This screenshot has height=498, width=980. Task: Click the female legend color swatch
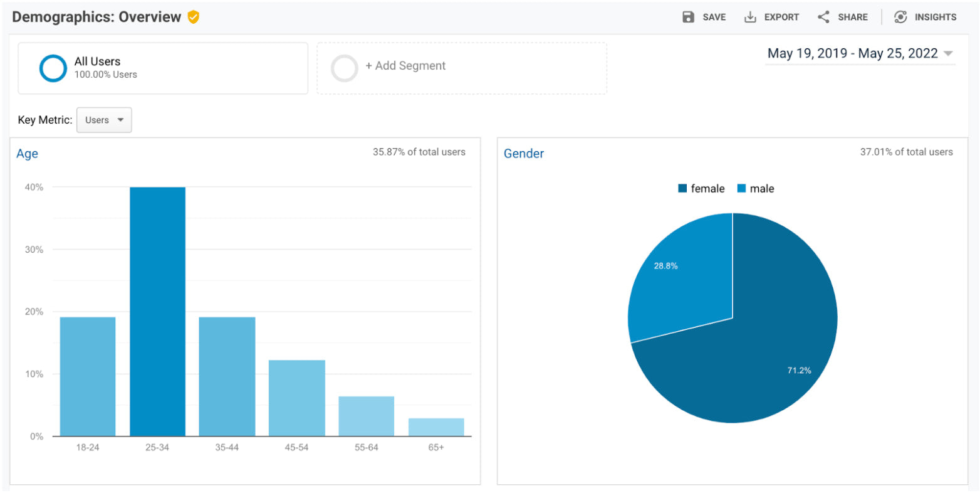click(682, 189)
